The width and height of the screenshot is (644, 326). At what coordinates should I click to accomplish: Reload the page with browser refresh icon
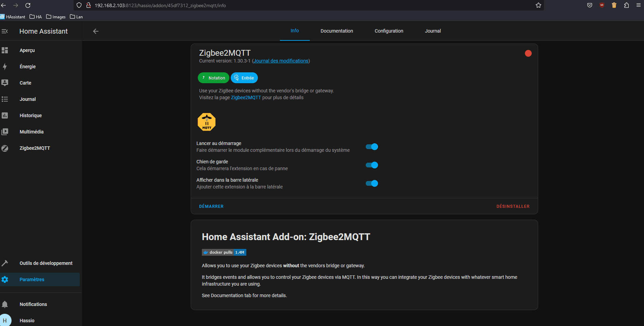coord(28,5)
